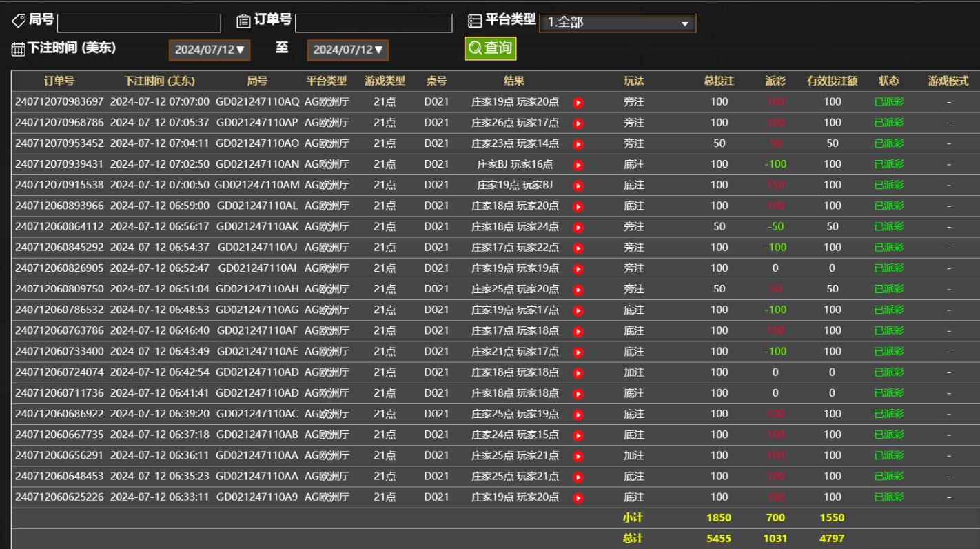This screenshot has height=549, width=980.
Task: Play replay for round GD021247110AN
Action: pyautogui.click(x=578, y=165)
